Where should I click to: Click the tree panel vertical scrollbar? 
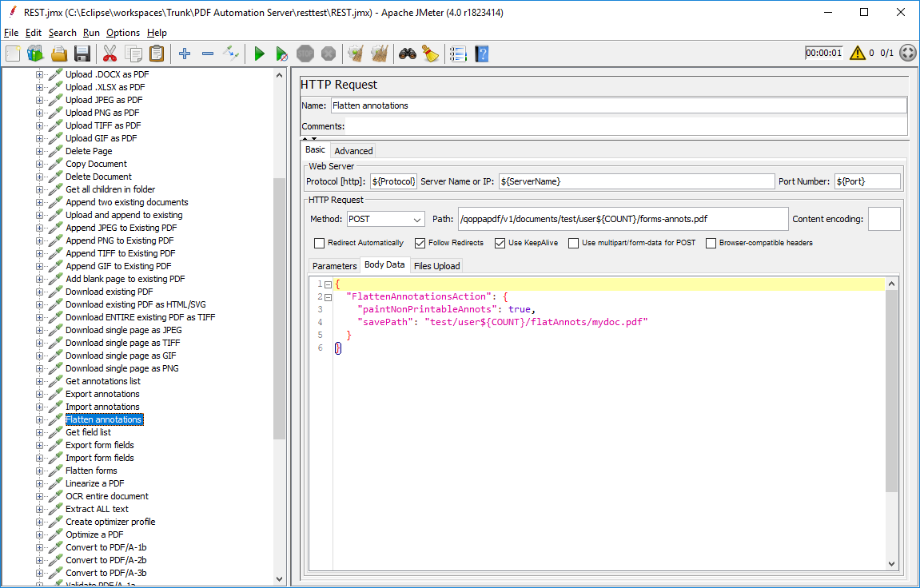click(279, 308)
